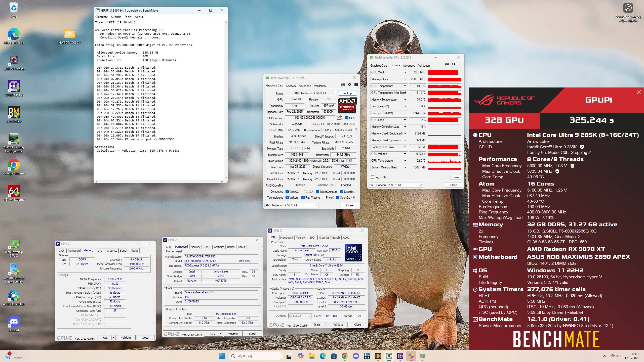Open the Socket #1 selection dropdown in CPU-Z

[300, 316]
